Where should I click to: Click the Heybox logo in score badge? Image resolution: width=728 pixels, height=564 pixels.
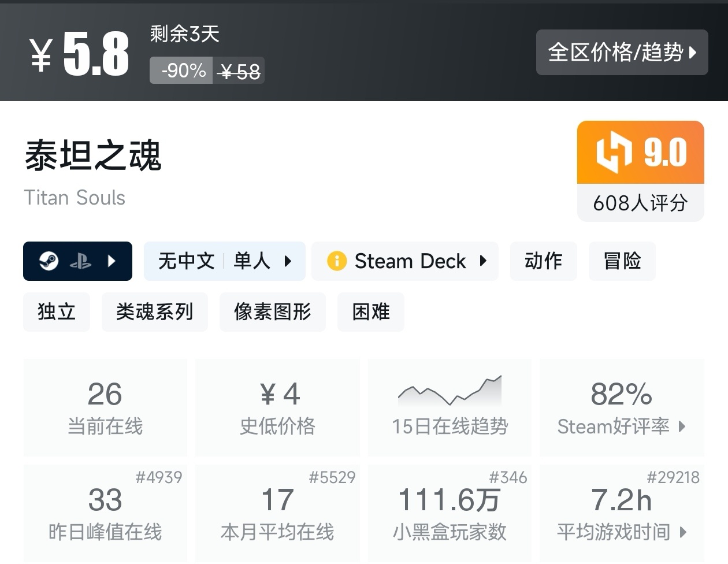point(614,152)
